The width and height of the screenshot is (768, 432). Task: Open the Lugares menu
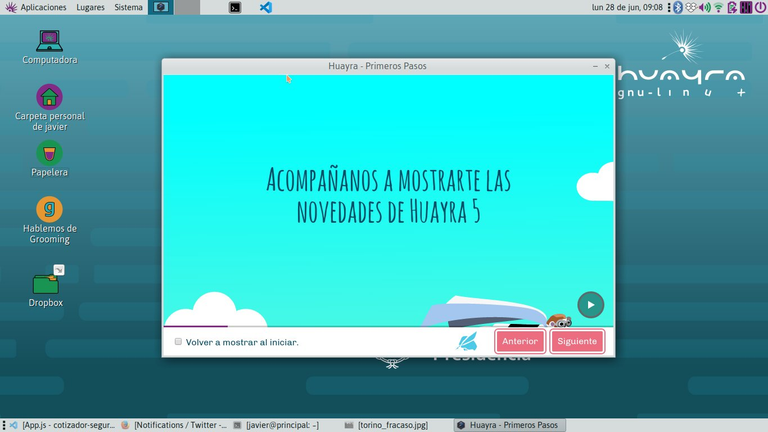[x=90, y=7]
